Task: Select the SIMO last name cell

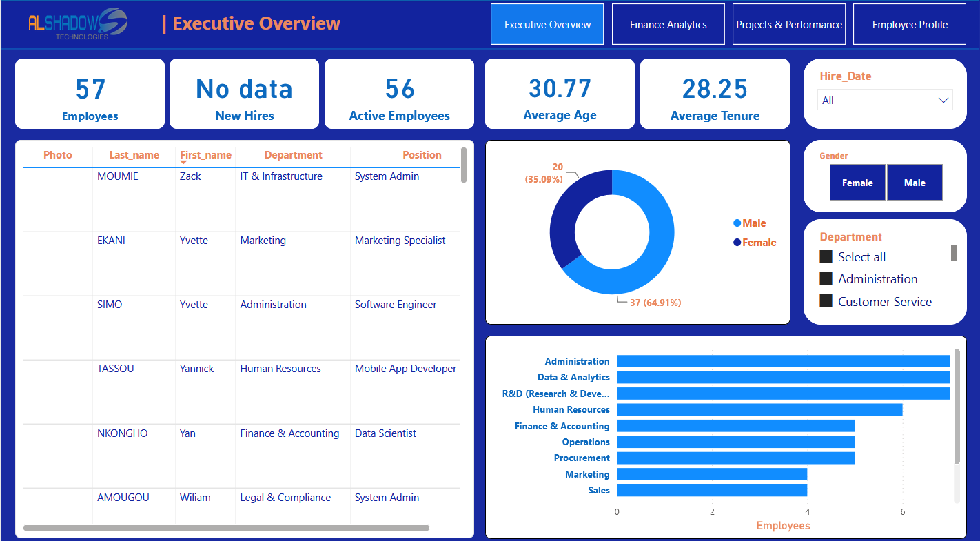Action: point(110,305)
